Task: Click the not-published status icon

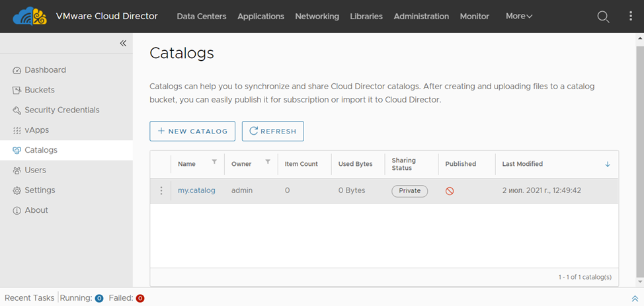Action: [x=450, y=191]
